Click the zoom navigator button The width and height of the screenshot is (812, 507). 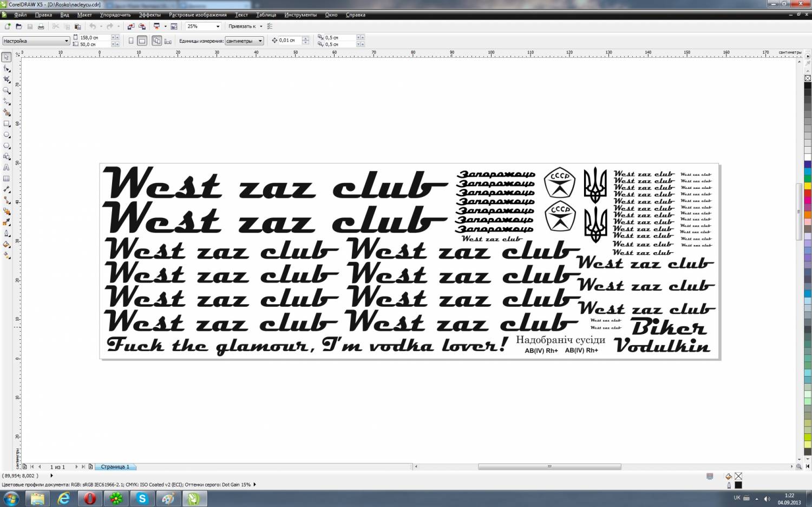798,466
